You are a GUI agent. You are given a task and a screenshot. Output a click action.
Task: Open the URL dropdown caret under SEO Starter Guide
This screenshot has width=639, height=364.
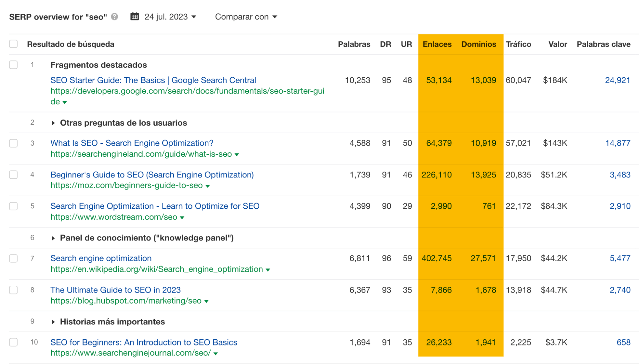65,102
